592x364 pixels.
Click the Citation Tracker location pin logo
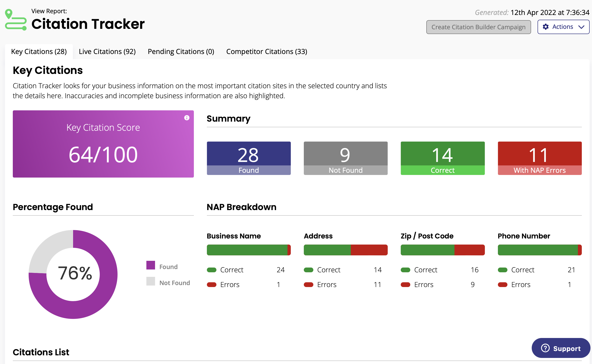(15, 20)
